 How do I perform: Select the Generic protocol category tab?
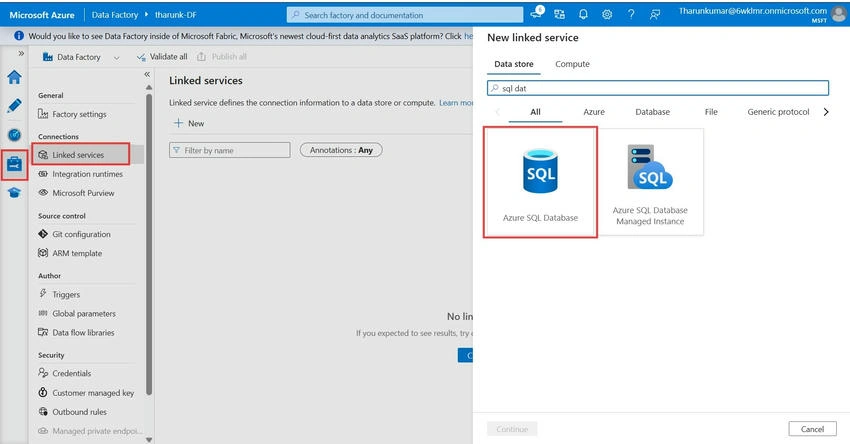[x=778, y=112]
